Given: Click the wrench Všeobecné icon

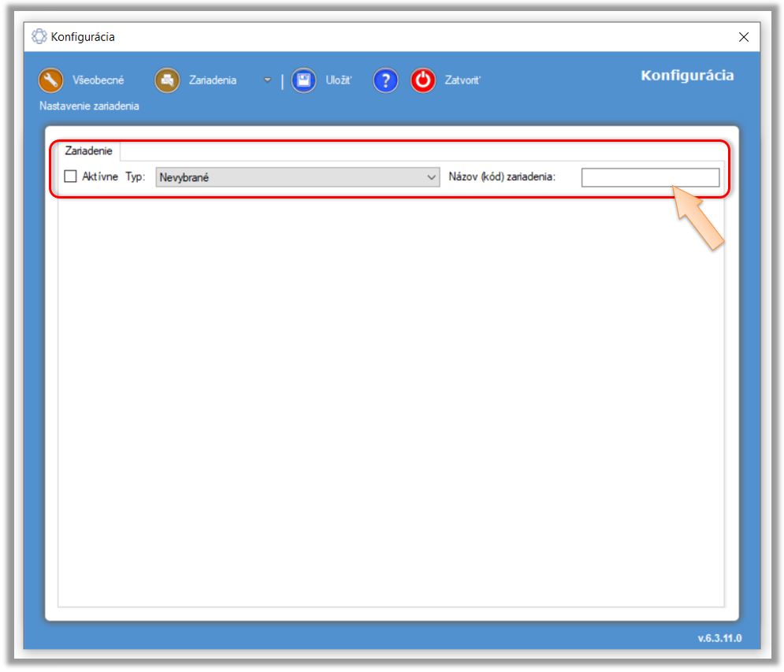Looking at the screenshot, I should click(x=50, y=80).
